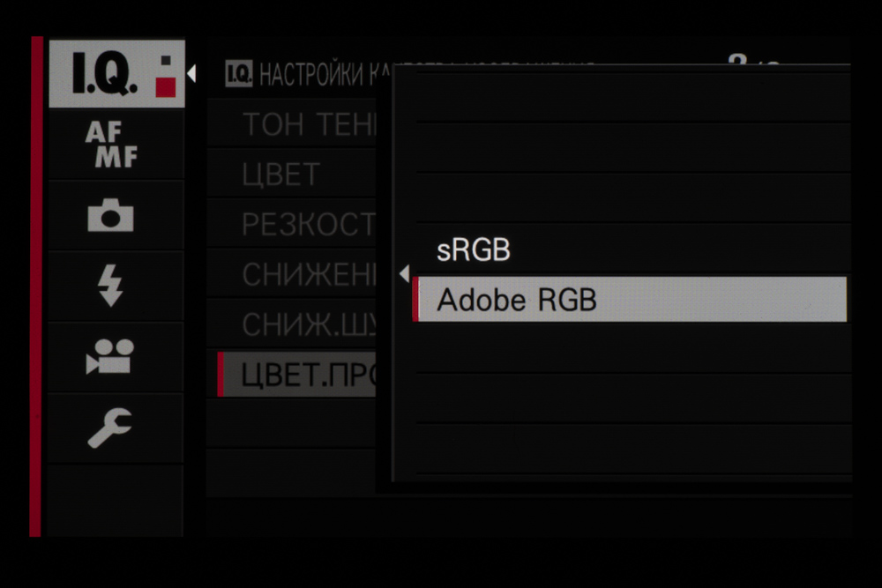Click the red page square on I.Q. tab
Image resolution: width=882 pixels, height=588 pixels.
(x=166, y=86)
